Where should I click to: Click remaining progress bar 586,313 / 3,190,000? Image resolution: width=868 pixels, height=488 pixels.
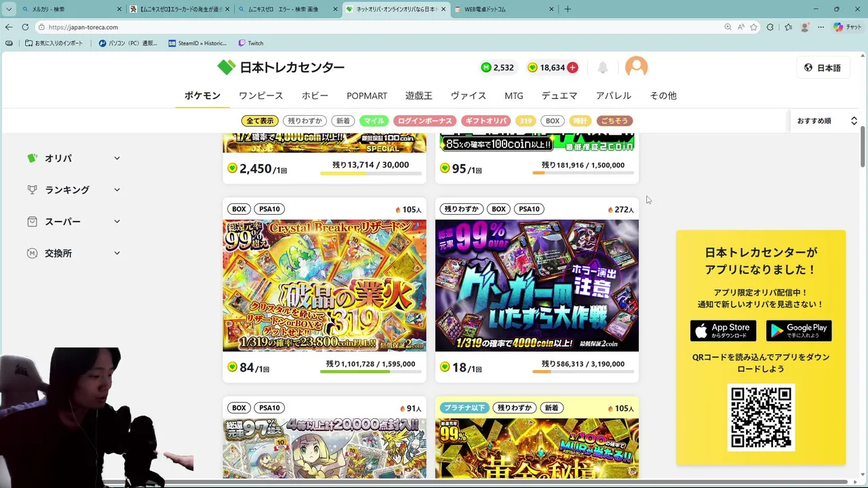tap(583, 371)
